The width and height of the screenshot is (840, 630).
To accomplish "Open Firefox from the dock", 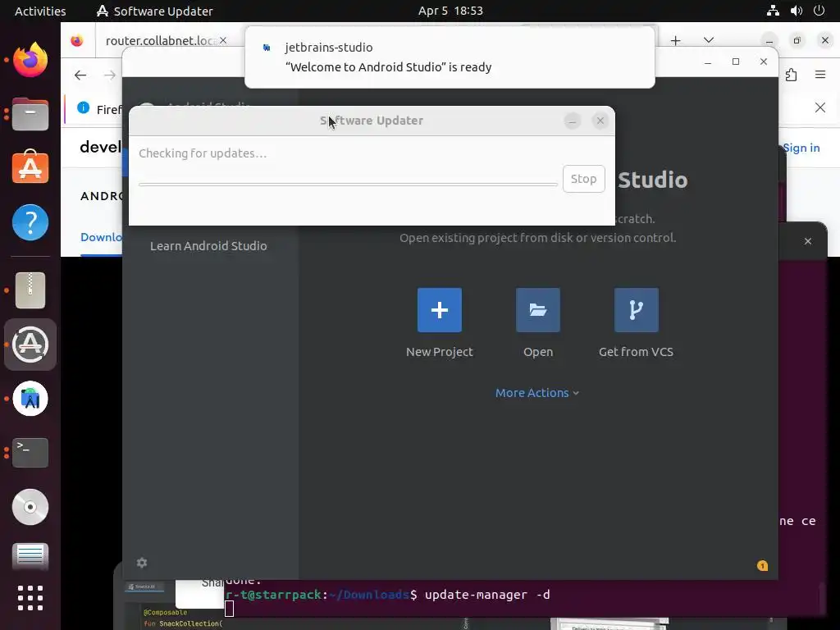I will [x=30, y=59].
